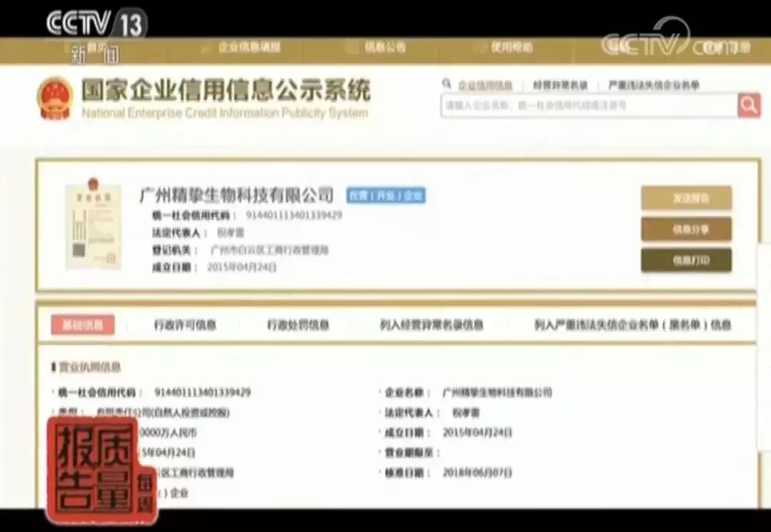Select the 基础信息 tab
771x532 pixels.
pyautogui.click(x=85, y=325)
